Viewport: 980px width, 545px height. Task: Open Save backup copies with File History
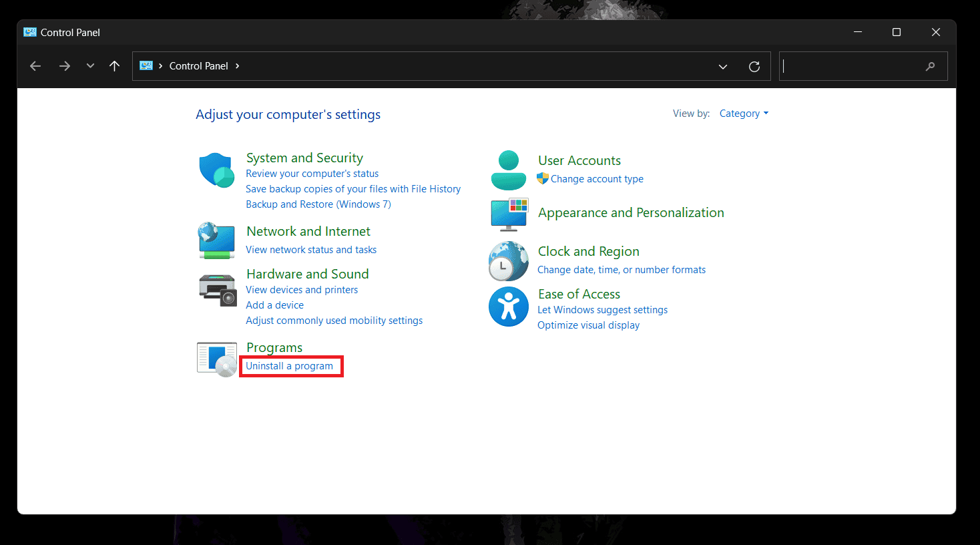tap(353, 189)
